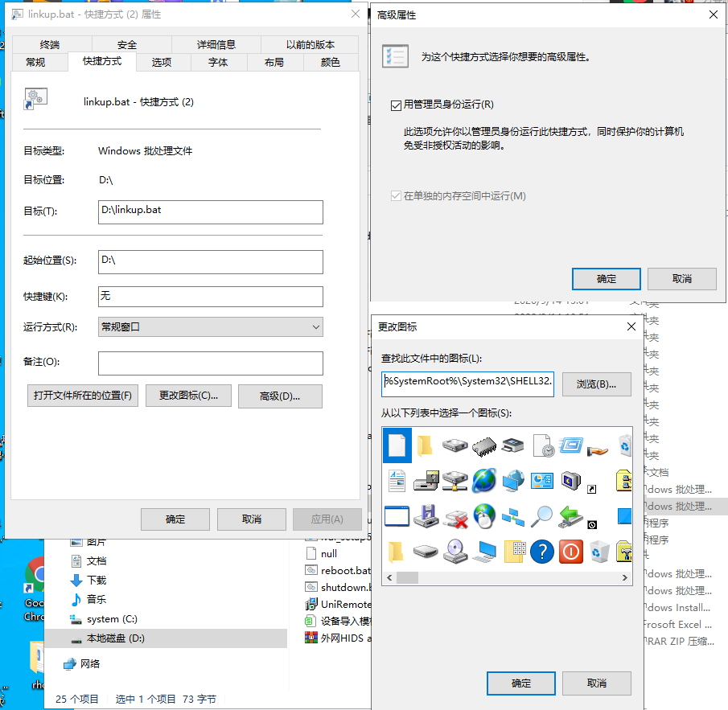Select the floppy-on-drive save icon
The height and width of the screenshot is (710, 728).
tap(426, 516)
